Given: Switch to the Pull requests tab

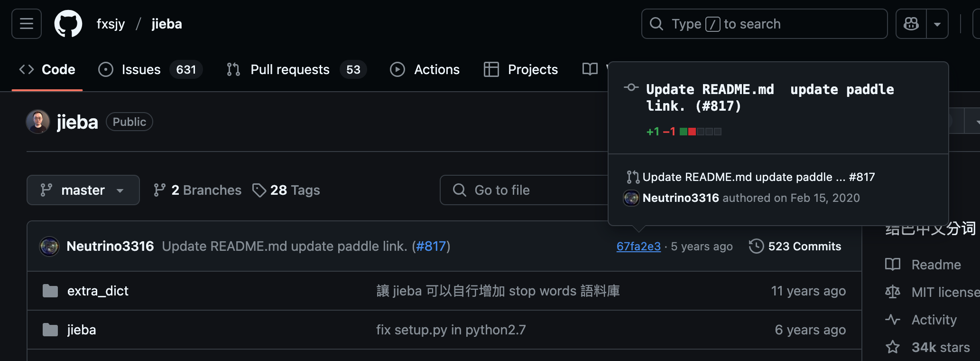Looking at the screenshot, I should coord(289,69).
